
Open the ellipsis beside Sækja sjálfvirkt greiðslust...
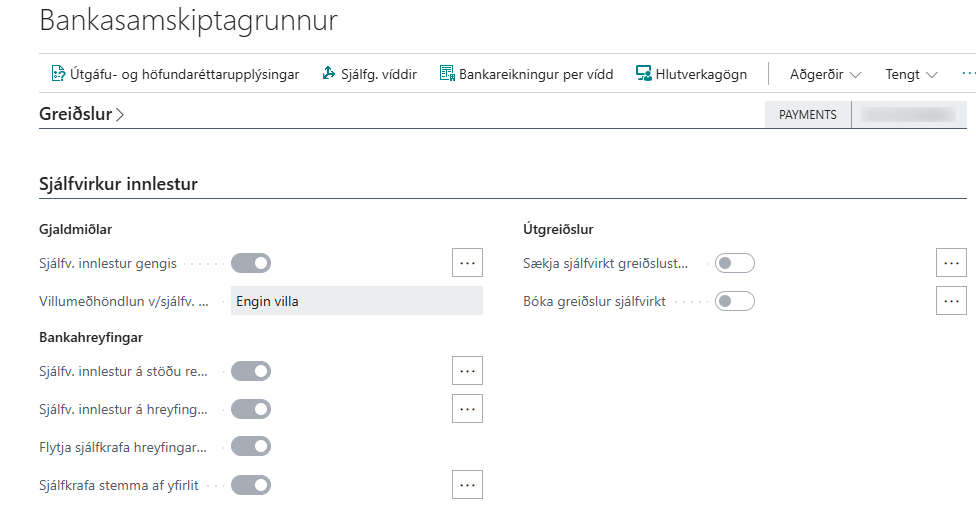(951, 263)
